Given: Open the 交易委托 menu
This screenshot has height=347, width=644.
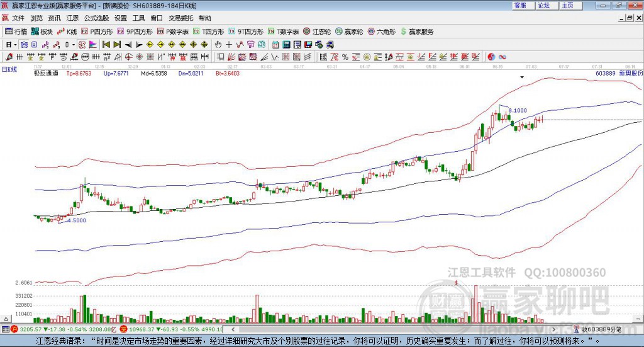Looking at the screenshot, I should coord(180,18).
